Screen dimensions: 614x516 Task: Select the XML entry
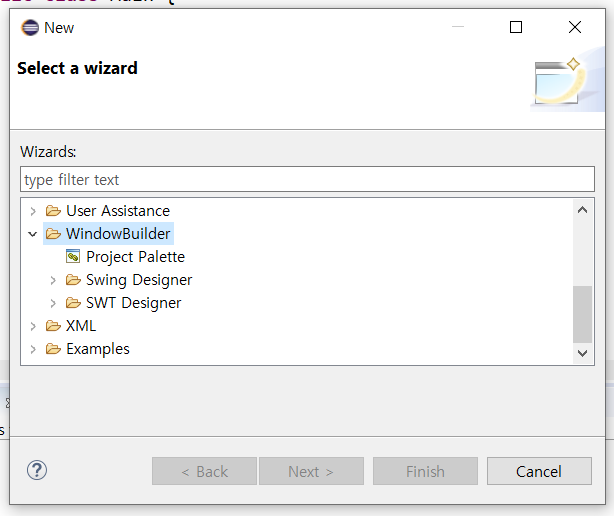pyautogui.click(x=81, y=326)
